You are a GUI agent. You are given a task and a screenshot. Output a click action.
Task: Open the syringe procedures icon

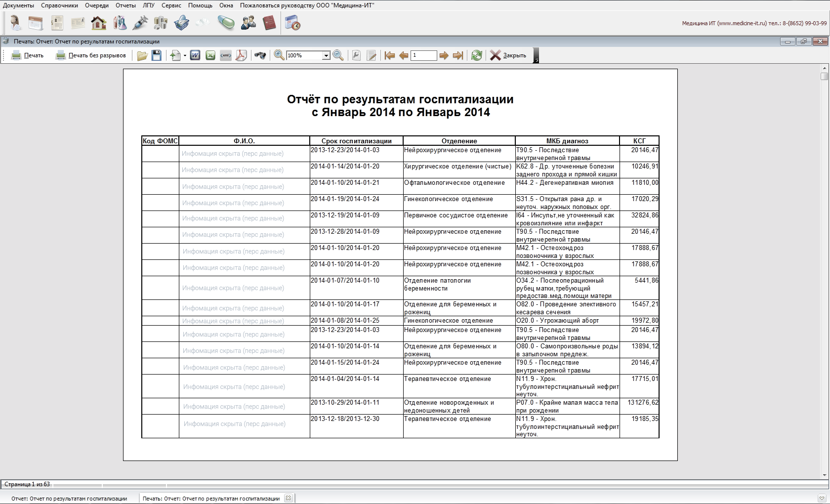click(x=140, y=23)
